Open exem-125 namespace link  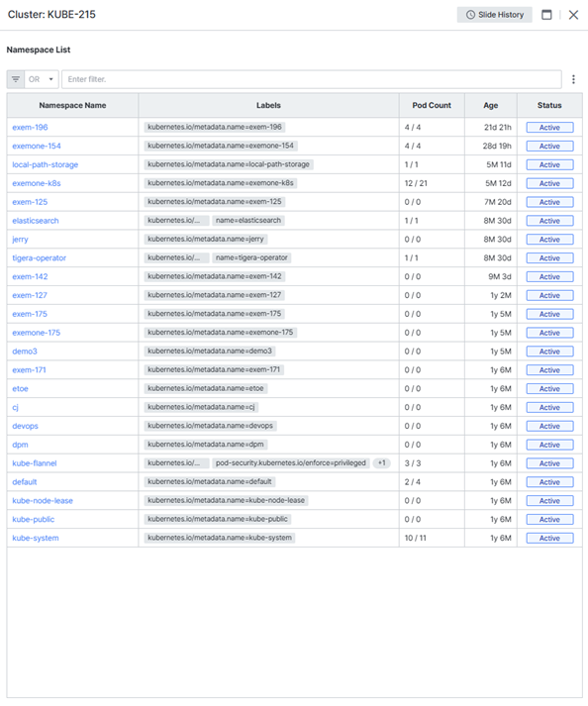30,202
